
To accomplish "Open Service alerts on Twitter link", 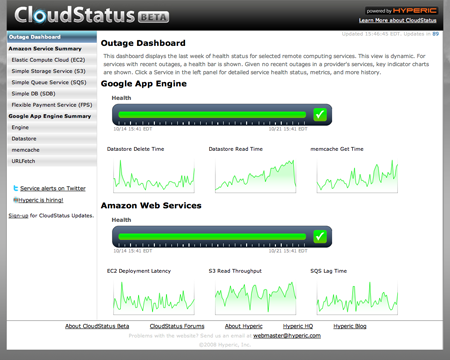I will 53,188.
